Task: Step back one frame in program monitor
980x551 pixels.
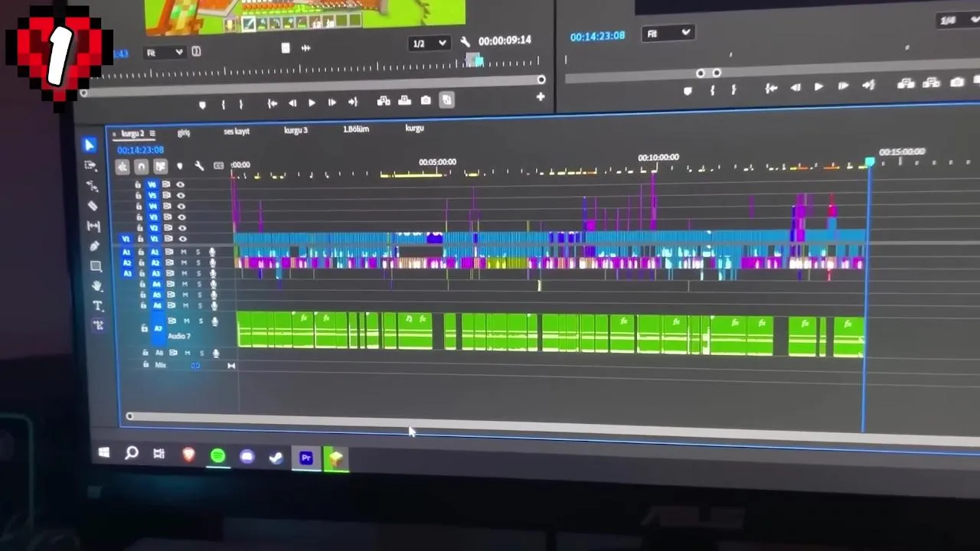Action: 795,88
